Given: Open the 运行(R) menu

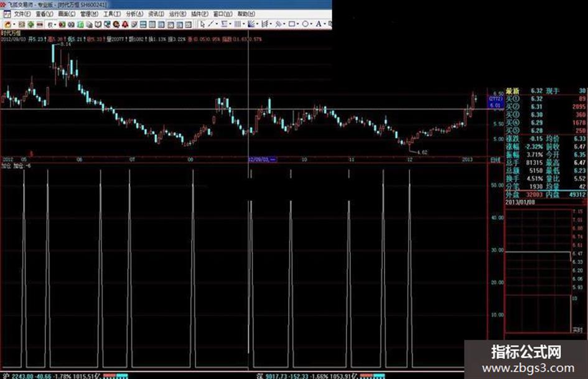Looking at the screenshot, I should click(177, 14).
